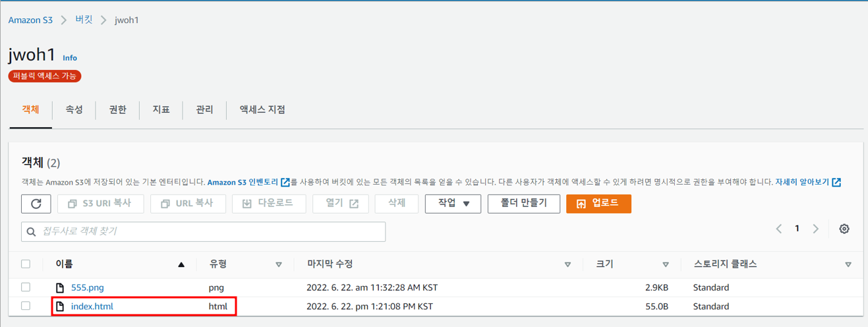
Task: Click the 1:21:08 PM KST modified date
Action: pyautogui.click(x=370, y=307)
